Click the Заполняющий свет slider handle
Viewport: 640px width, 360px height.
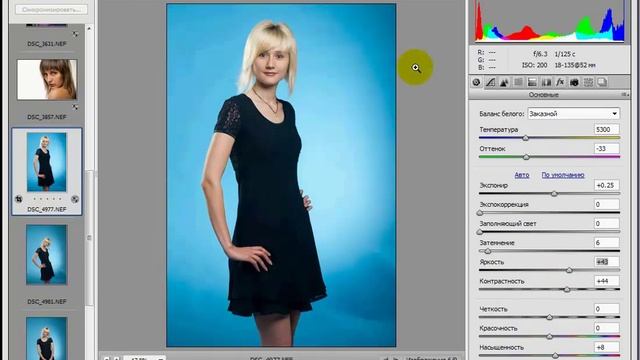point(480,232)
